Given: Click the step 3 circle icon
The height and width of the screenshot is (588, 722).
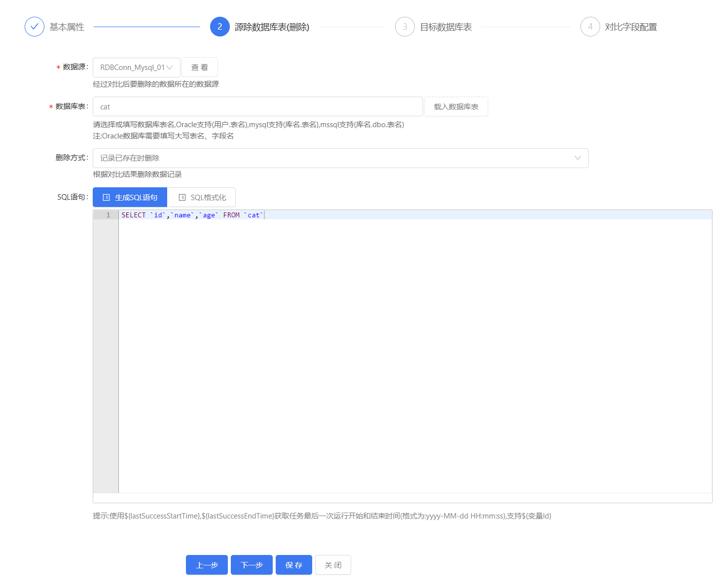Looking at the screenshot, I should coord(404,27).
